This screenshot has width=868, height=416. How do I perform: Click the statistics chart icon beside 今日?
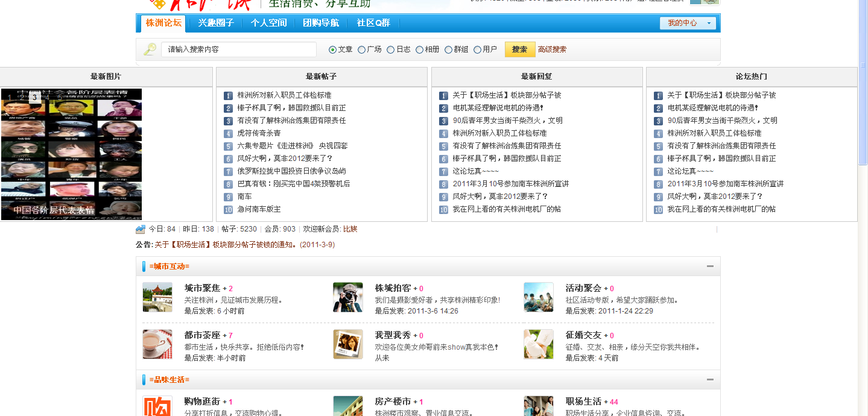[x=141, y=229]
